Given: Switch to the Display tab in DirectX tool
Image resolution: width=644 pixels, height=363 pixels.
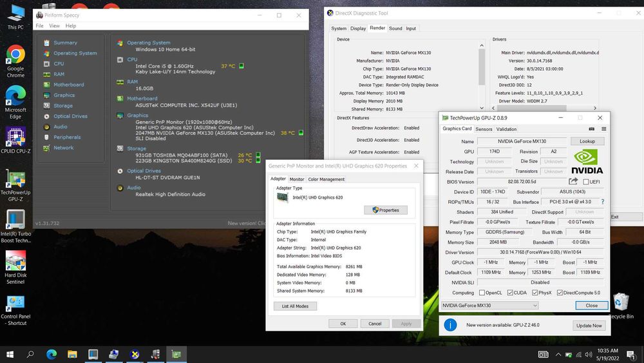Looking at the screenshot, I should pyautogui.click(x=357, y=28).
